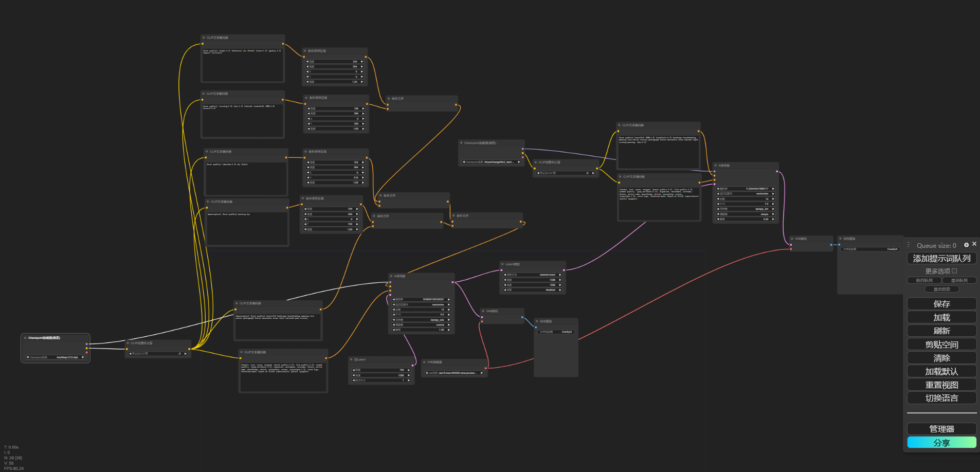Screen dimensions: 980x472
Task: Open the 裁剪 disabled dropdown
Action: pyautogui.click(x=532, y=290)
